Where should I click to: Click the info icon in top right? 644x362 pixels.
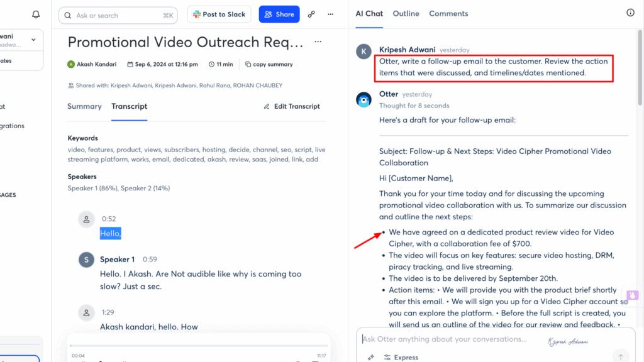630,13
